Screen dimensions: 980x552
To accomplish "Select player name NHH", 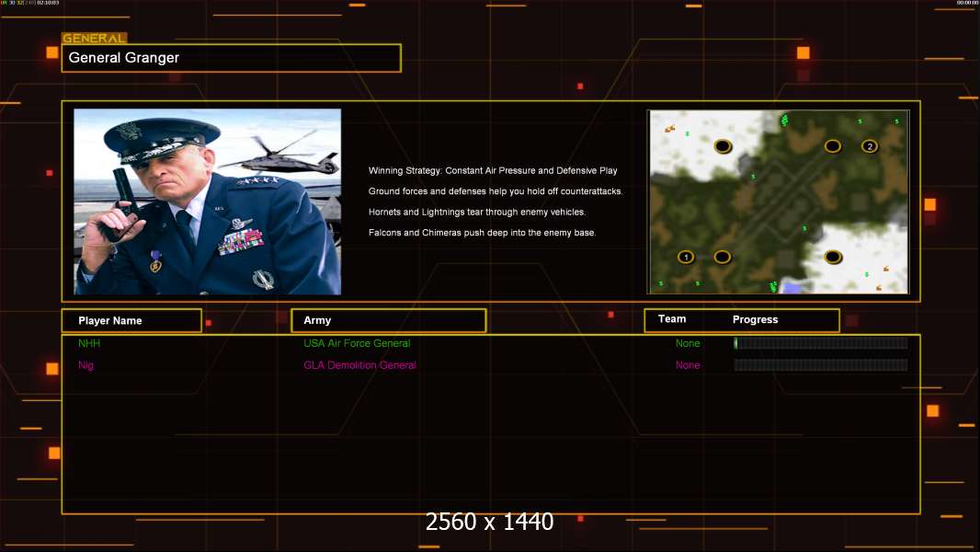I will [89, 343].
